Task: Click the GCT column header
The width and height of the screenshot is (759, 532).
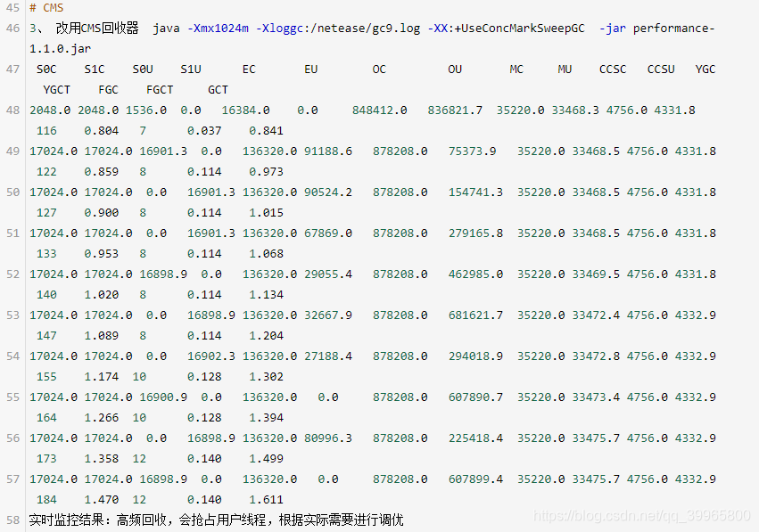Action: click(x=218, y=90)
